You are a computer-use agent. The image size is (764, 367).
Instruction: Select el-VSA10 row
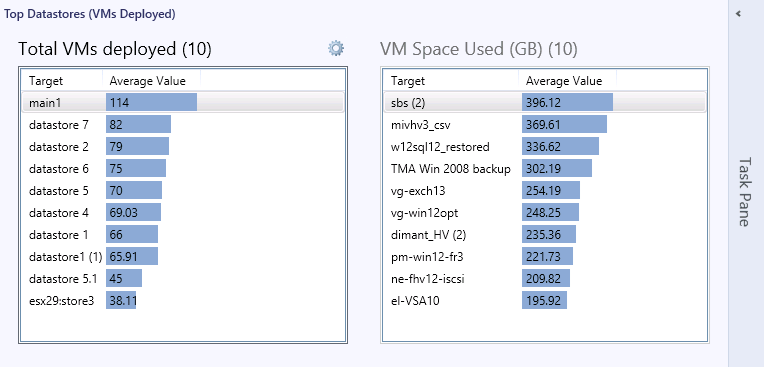coord(545,301)
